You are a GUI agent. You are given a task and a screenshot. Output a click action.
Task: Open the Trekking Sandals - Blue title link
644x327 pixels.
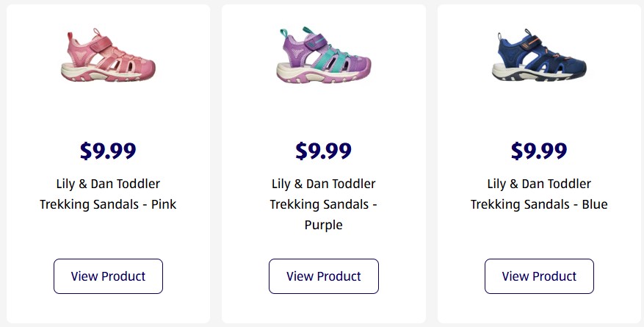click(x=539, y=194)
